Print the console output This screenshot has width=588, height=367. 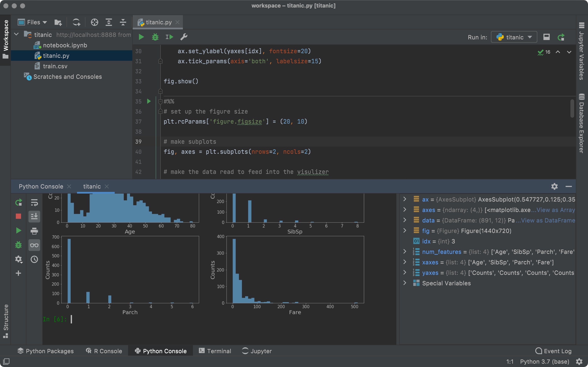pos(34,231)
